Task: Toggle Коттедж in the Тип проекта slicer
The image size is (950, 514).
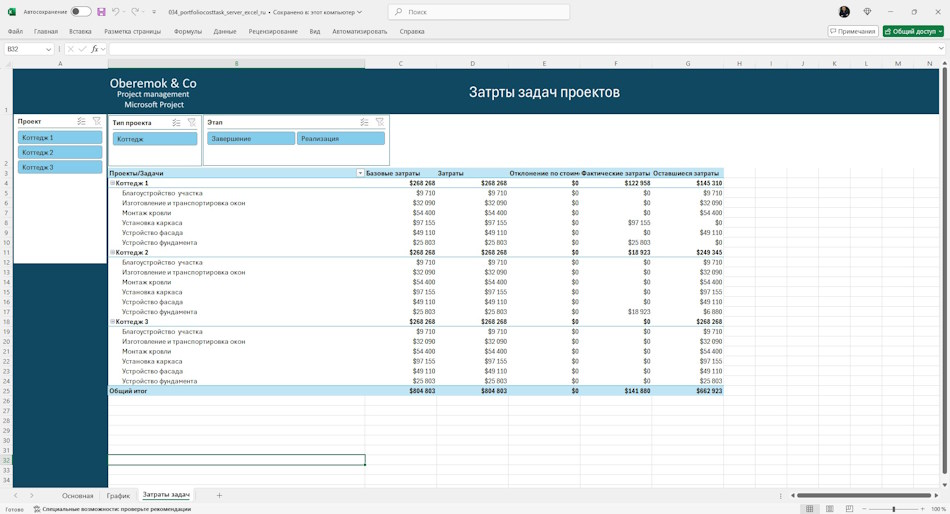Action: click(155, 139)
